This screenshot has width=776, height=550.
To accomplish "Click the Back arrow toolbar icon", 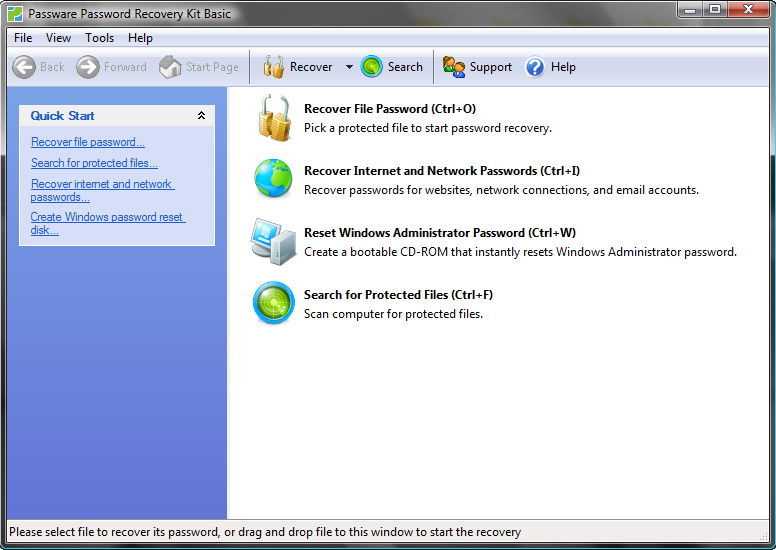I will click(24, 67).
